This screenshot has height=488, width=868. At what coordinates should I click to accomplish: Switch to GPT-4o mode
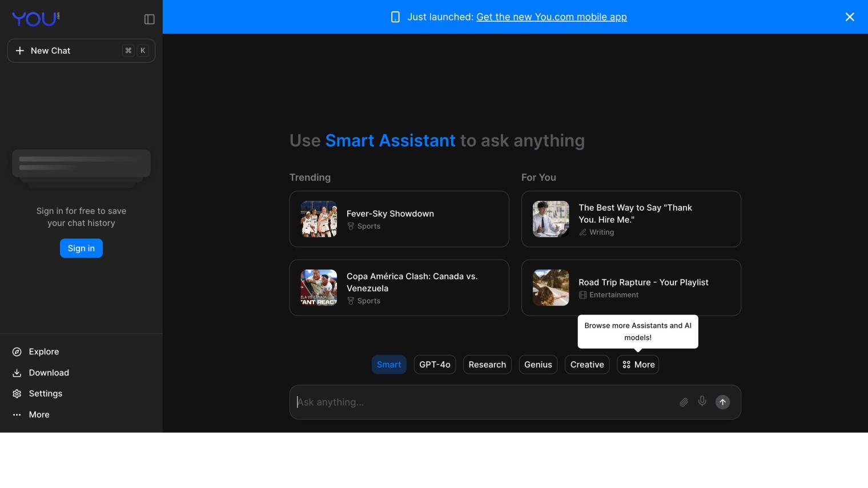[435, 365]
